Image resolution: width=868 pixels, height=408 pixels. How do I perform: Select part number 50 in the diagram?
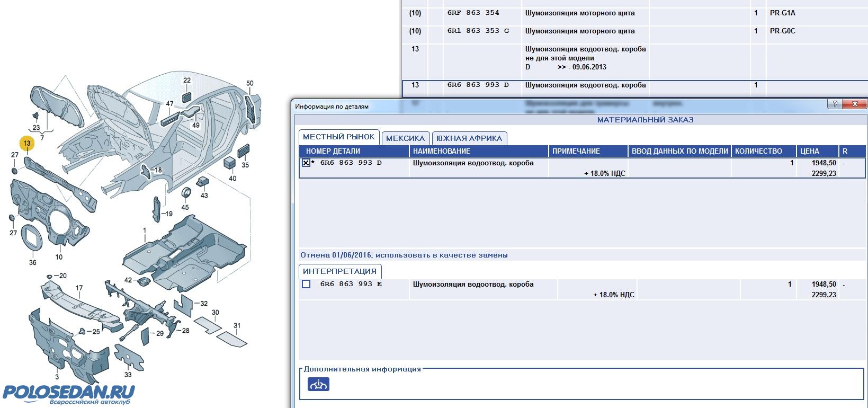250,83
